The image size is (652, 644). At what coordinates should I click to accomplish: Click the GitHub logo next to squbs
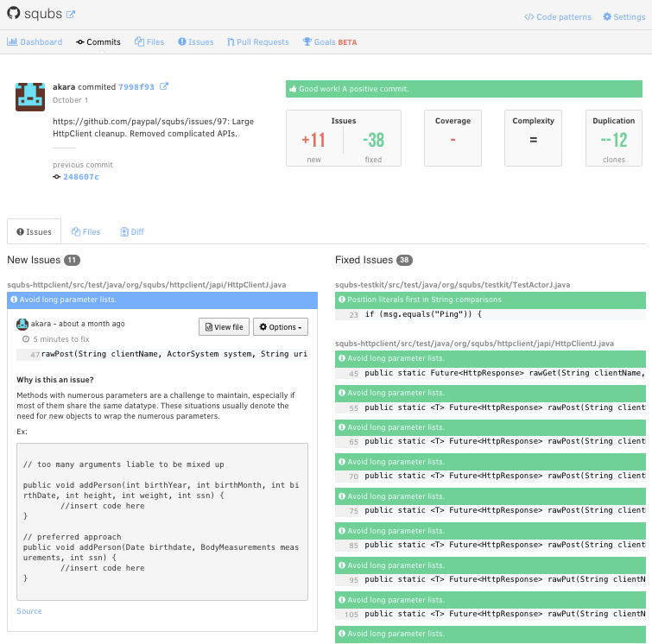(x=13, y=13)
